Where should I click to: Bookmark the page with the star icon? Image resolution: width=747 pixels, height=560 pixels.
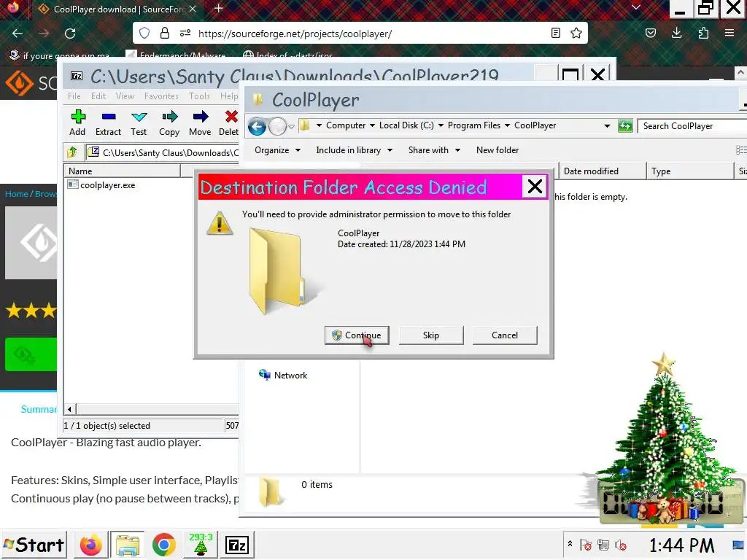(x=576, y=33)
